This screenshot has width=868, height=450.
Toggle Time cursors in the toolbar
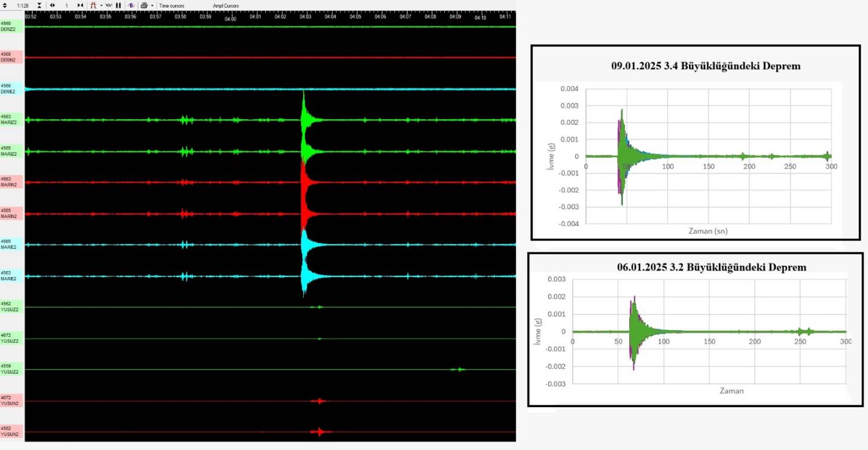pyautogui.click(x=172, y=5)
